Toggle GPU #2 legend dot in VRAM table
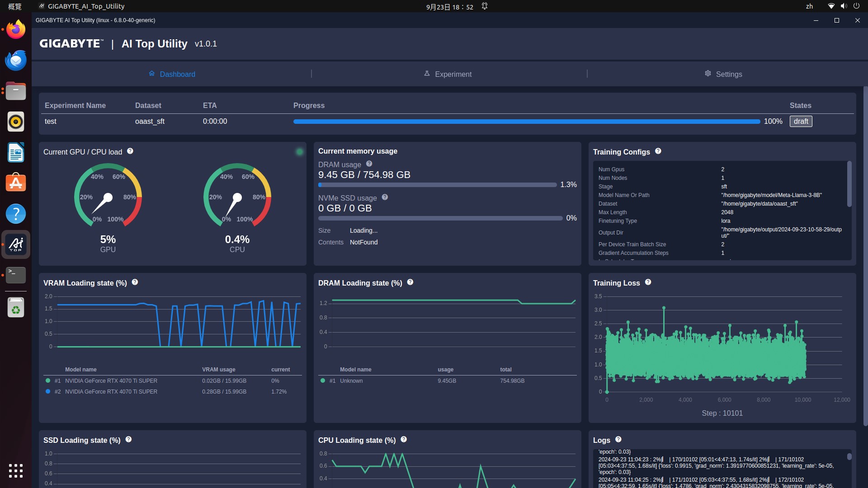The height and width of the screenshot is (488, 868). tap(48, 392)
